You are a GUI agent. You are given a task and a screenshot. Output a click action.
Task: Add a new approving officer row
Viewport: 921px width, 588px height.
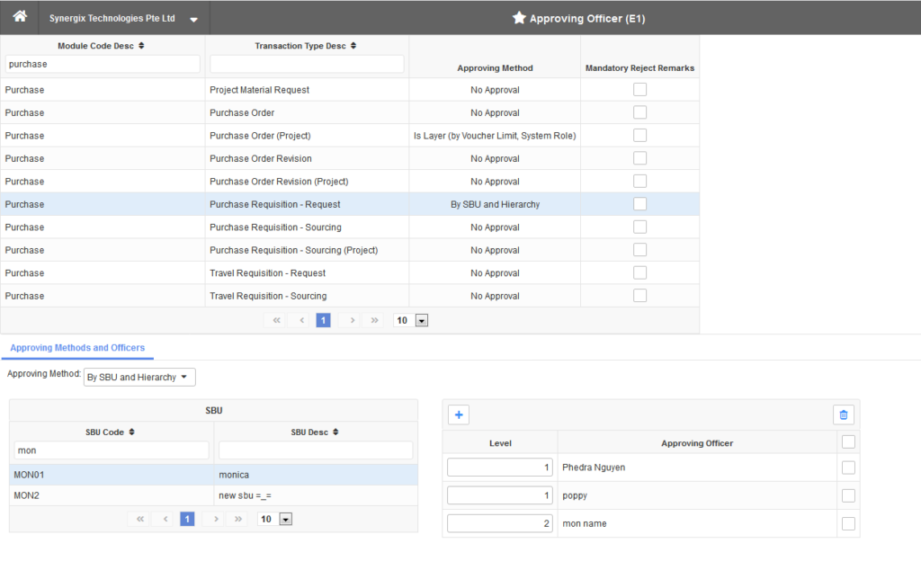tap(459, 414)
